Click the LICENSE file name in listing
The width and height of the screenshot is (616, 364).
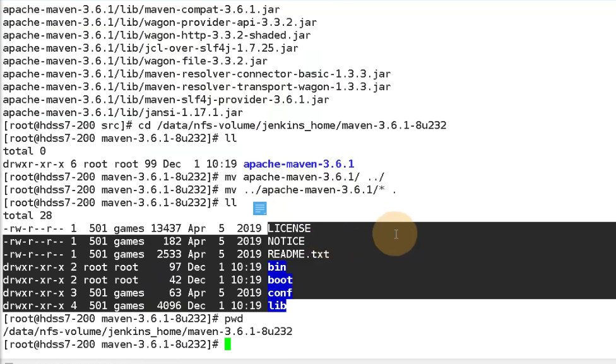point(289,228)
